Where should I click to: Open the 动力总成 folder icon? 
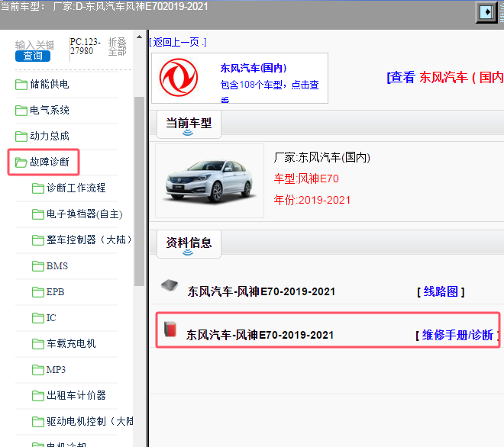click(x=21, y=137)
